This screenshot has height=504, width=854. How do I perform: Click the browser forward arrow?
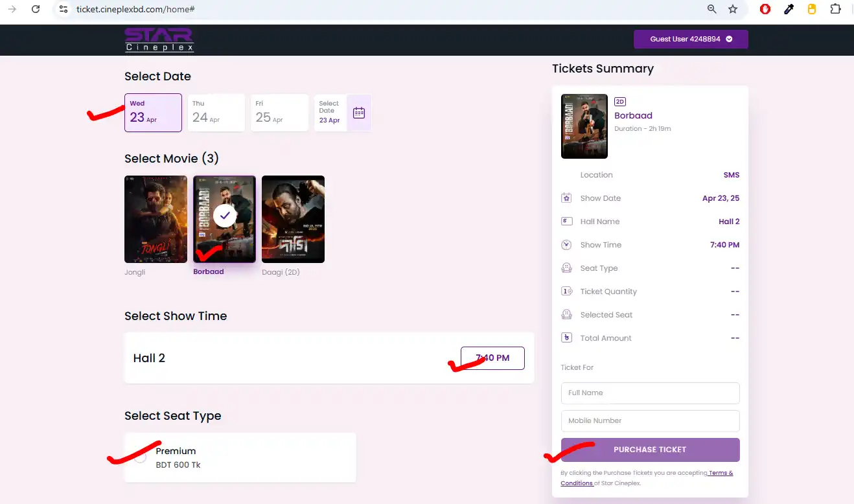(x=12, y=9)
